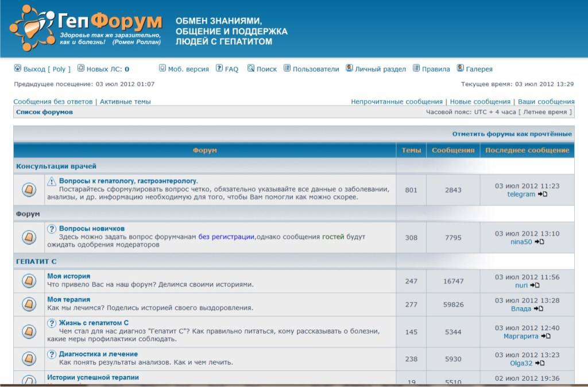Click the Предыдущее посещение text
Image resolution: width=588 pixels, height=387 pixels.
(x=84, y=84)
